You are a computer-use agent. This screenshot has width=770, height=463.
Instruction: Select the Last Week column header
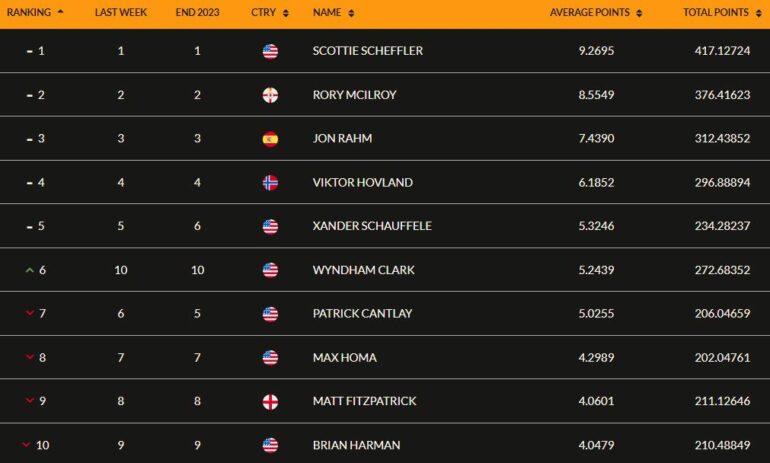(121, 12)
